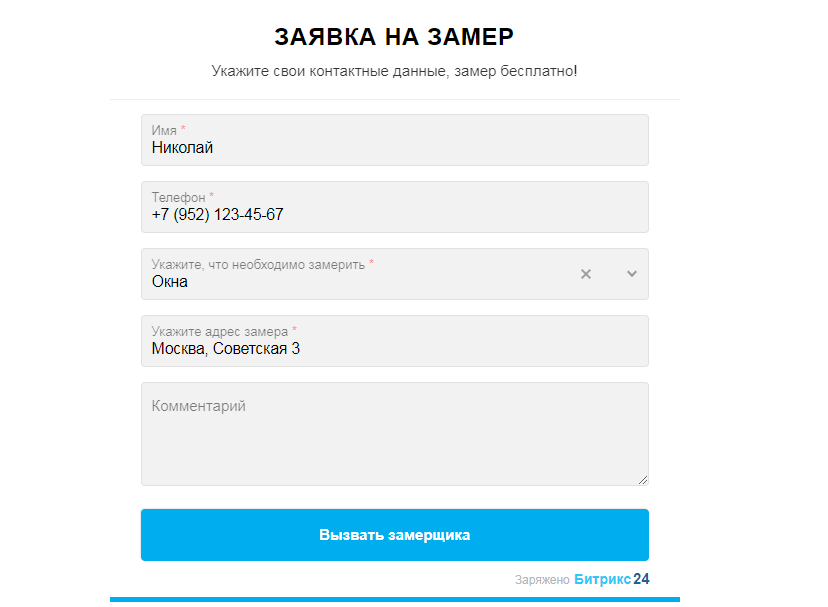Click the "Имя" field label

[x=164, y=130]
